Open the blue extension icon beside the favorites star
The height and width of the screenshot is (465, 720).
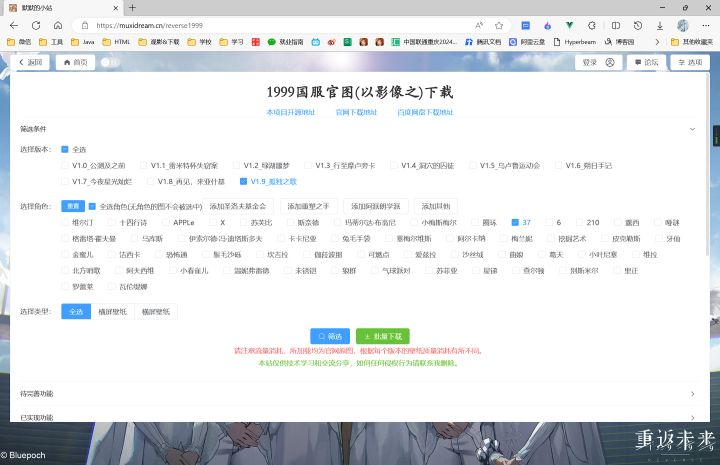pos(526,26)
